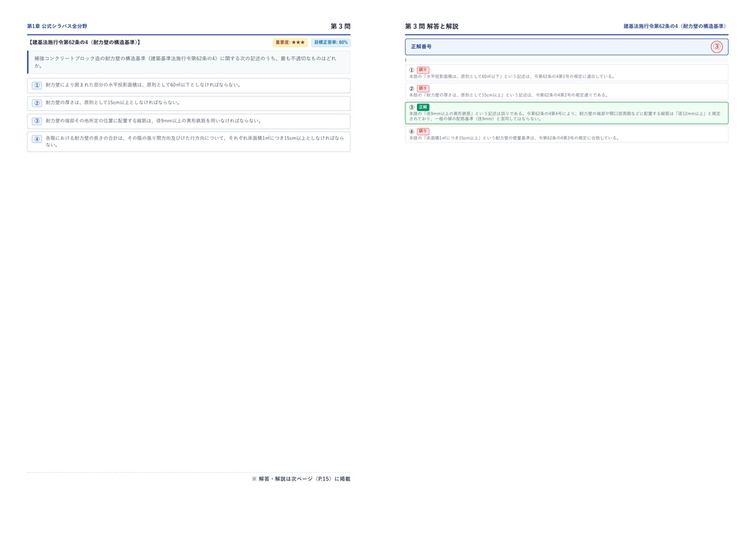Choose the answer text mentioning 径9mm以上の異形鉄筋
The image size is (756, 535).
click(x=154, y=120)
